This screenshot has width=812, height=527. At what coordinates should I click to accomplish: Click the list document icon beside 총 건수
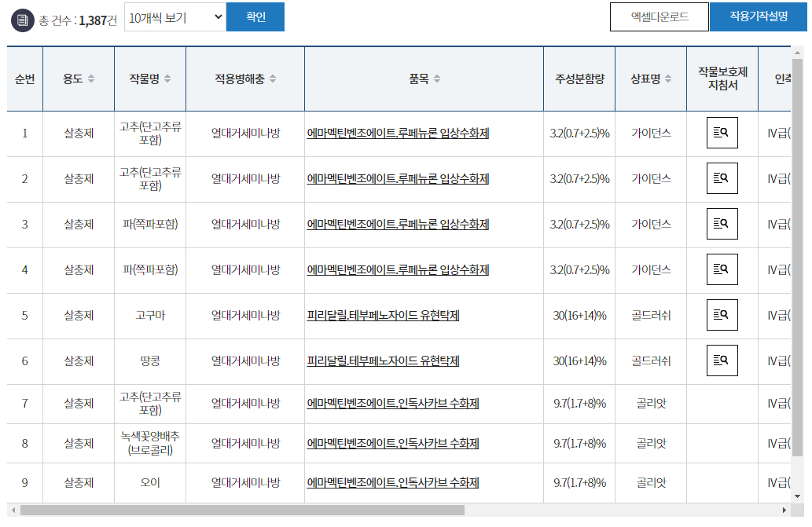(22, 20)
